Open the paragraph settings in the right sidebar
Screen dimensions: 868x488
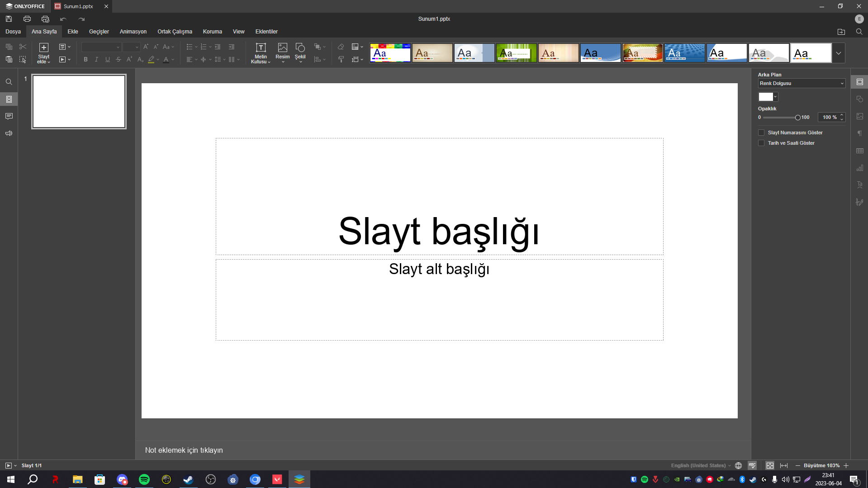point(860,133)
